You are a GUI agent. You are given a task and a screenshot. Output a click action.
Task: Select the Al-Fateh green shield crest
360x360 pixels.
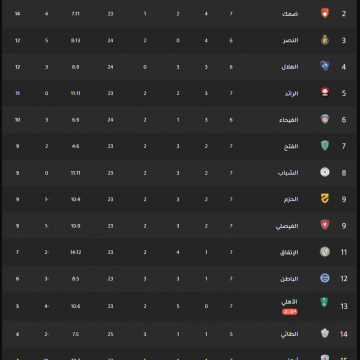click(325, 146)
